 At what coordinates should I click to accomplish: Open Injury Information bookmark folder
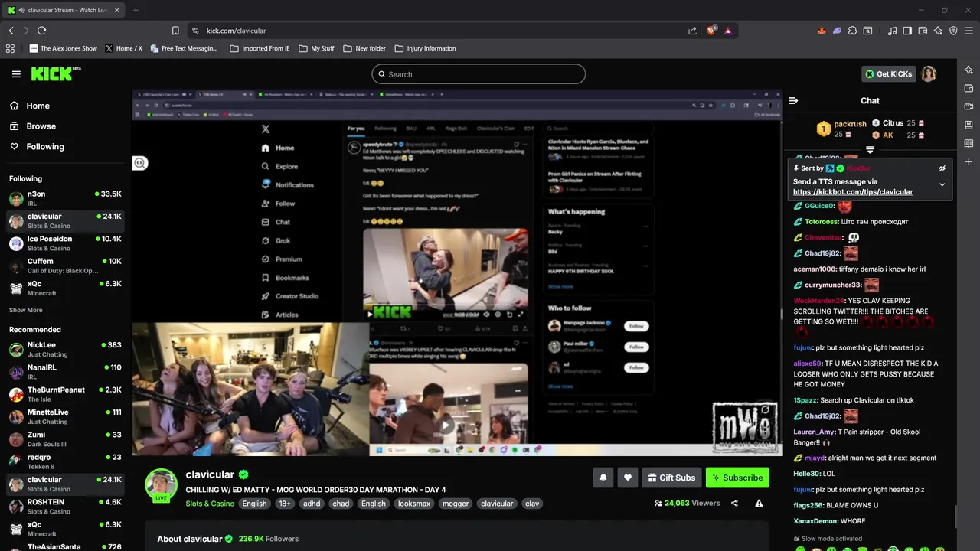[x=425, y=48]
